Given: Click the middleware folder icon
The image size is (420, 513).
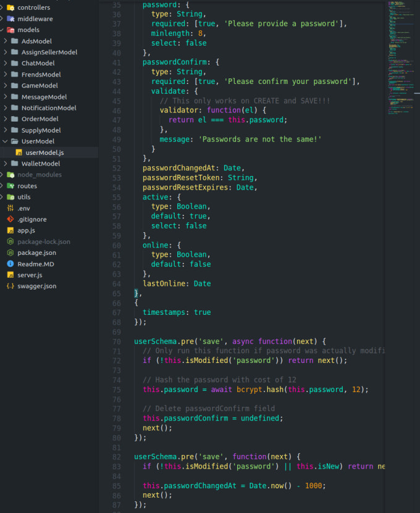Looking at the screenshot, I should 10,19.
